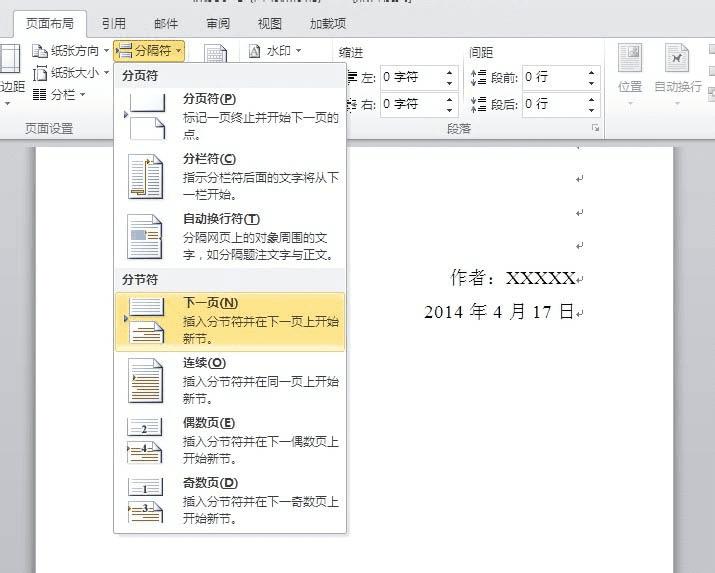Click the 纸张方向 page icon

(x=40, y=51)
